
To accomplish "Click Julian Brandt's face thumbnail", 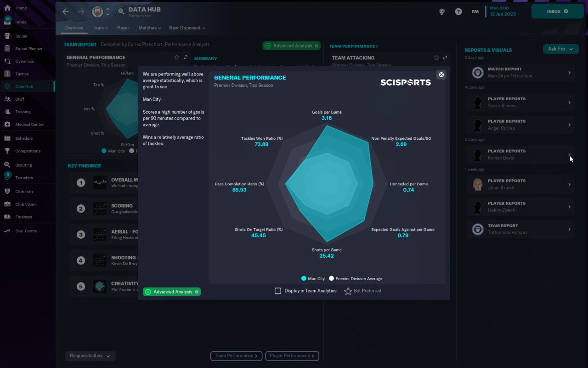I will [478, 184].
